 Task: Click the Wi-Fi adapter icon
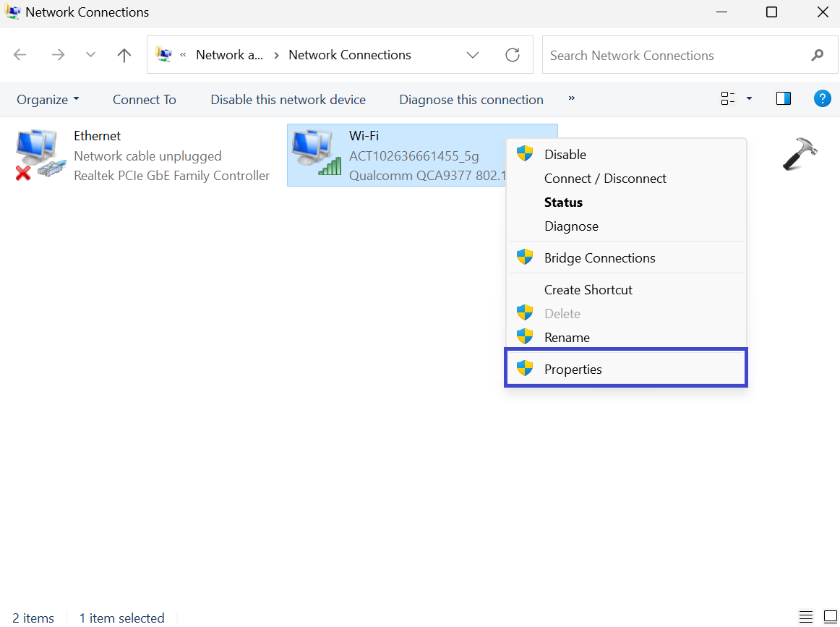click(x=316, y=153)
